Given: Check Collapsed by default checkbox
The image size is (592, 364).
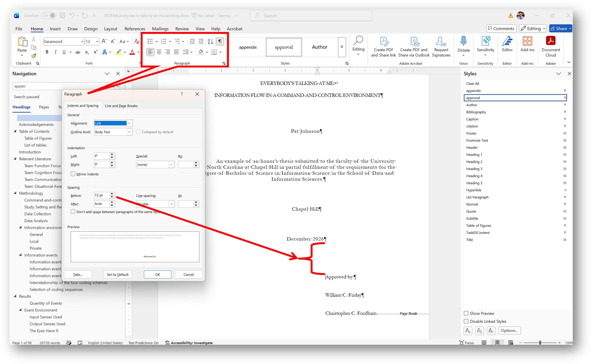Looking at the screenshot, I should pos(138,132).
